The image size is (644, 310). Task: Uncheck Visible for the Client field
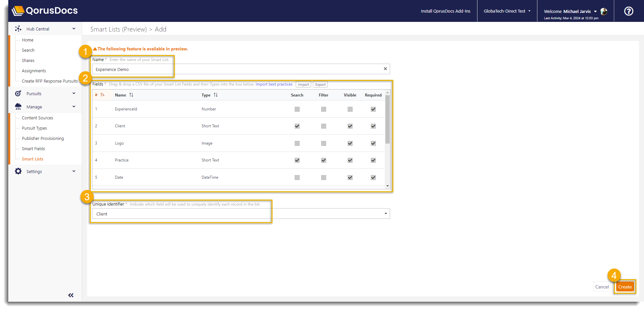tap(350, 126)
